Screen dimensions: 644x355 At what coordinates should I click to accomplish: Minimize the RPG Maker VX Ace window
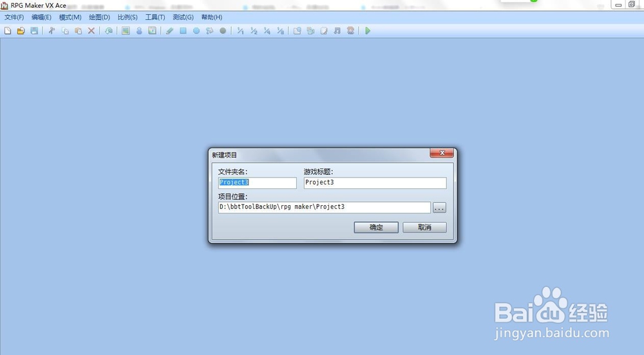click(618, 5)
